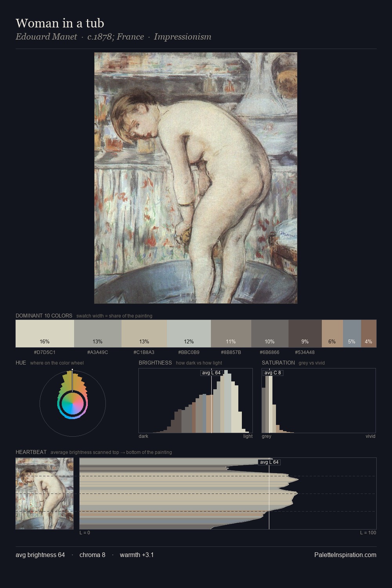Click the hex code #6B6866
The height and width of the screenshot is (588, 392).
[x=270, y=352]
